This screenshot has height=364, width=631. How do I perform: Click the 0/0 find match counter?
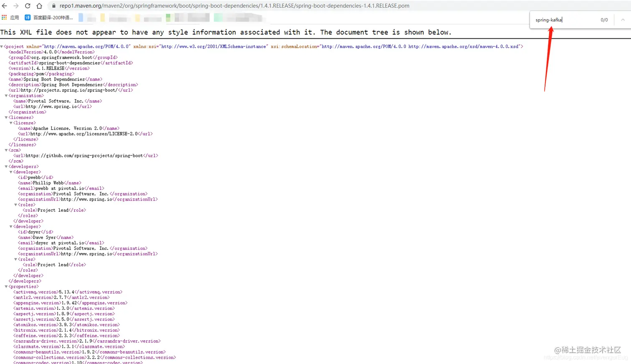click(604, 20)
